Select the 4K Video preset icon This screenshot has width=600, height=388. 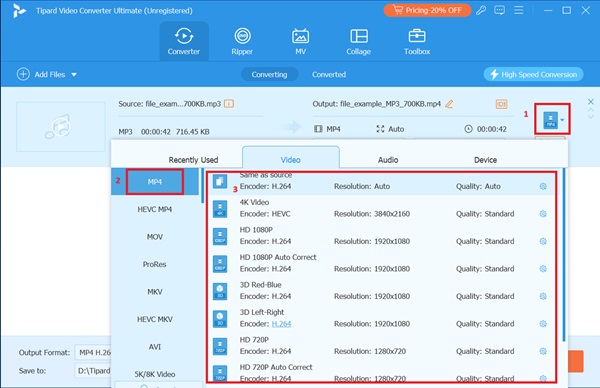pos(220,209)
